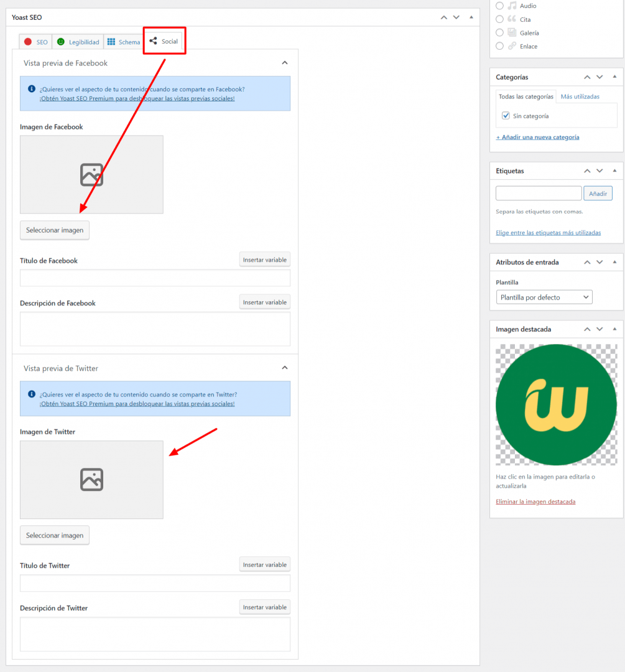Move Etiquetas panel down
The height and width of the screenshot is (672, 625).
pos(600,171)
